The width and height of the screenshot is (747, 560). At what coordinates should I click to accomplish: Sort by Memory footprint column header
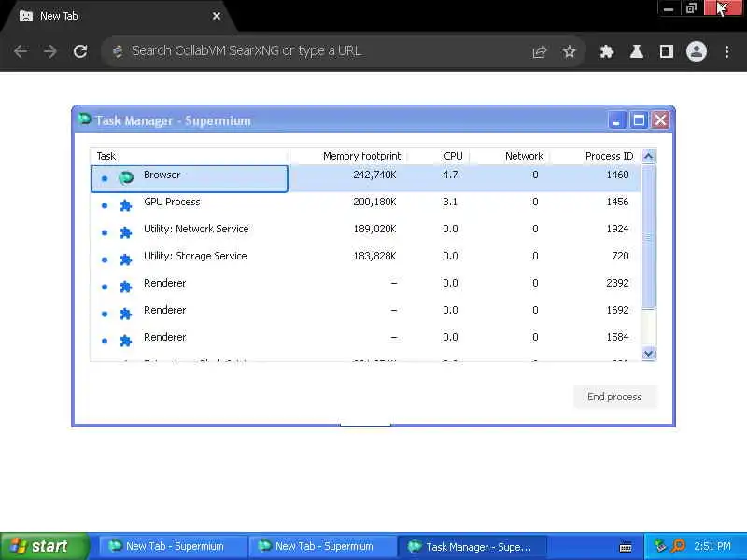pos(347,156)
